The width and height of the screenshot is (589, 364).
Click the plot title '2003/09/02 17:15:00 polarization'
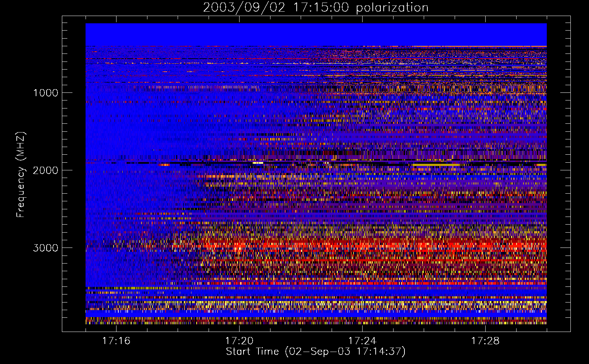click(316, 8)
